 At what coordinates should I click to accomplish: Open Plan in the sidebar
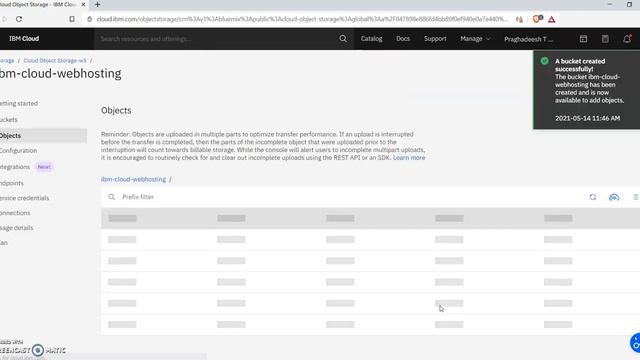tap(4, 243)
